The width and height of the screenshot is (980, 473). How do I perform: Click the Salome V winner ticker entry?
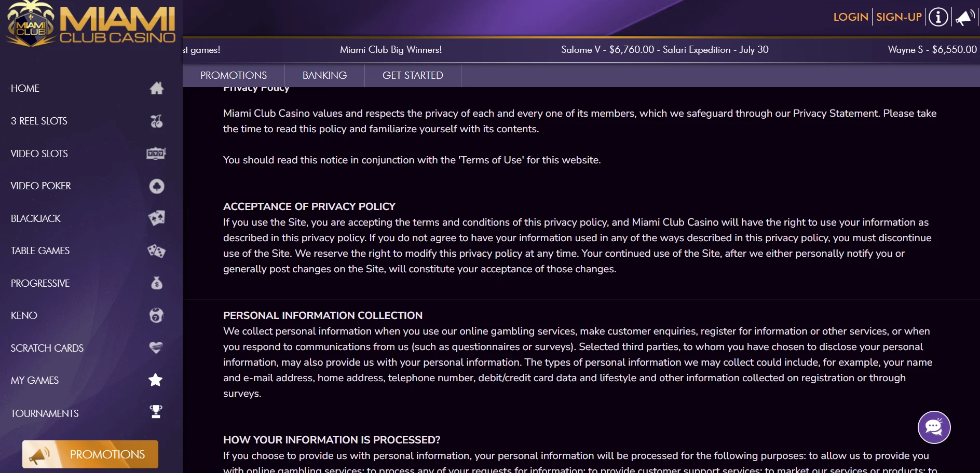point(665,49)
